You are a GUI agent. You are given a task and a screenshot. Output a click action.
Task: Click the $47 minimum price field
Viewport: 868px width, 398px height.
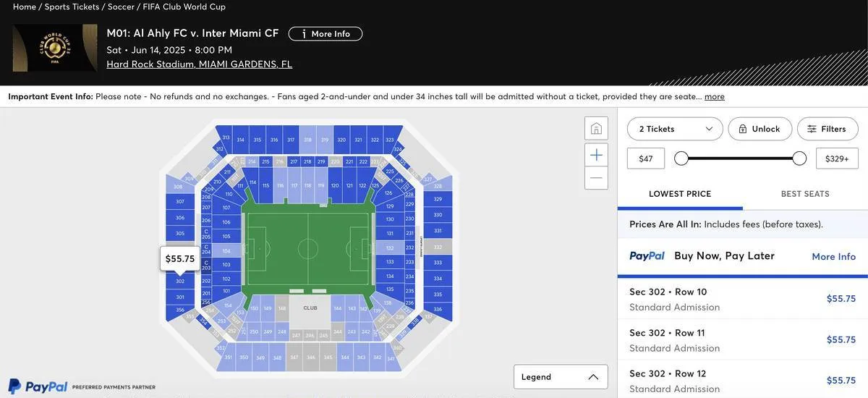[x=646, y=158]
